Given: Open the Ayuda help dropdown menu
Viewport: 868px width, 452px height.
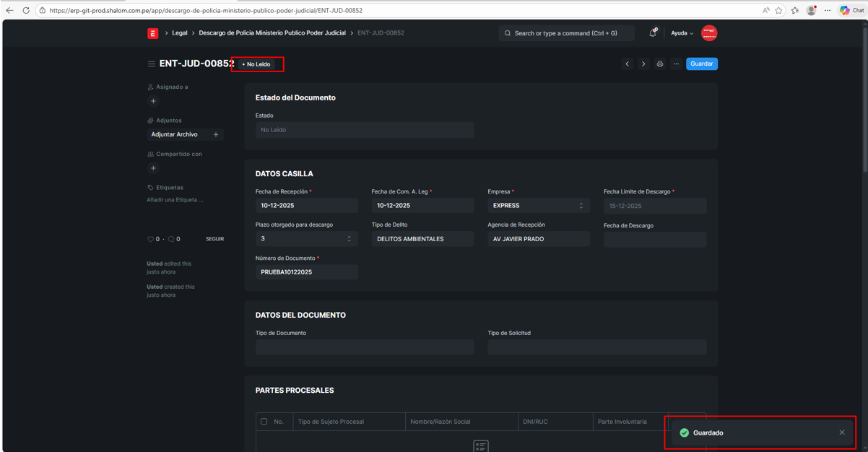Looking at the screenshot, I should pos(682,33).
